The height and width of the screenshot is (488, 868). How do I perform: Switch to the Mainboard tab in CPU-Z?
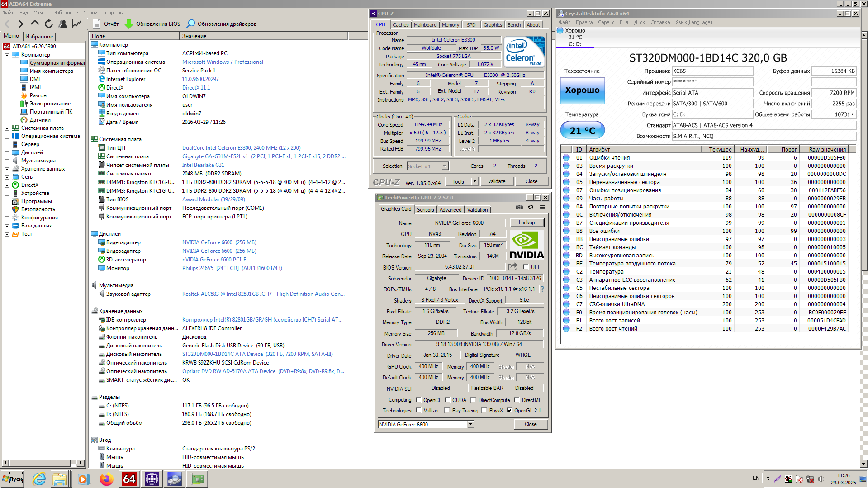[x=425, y=25]
